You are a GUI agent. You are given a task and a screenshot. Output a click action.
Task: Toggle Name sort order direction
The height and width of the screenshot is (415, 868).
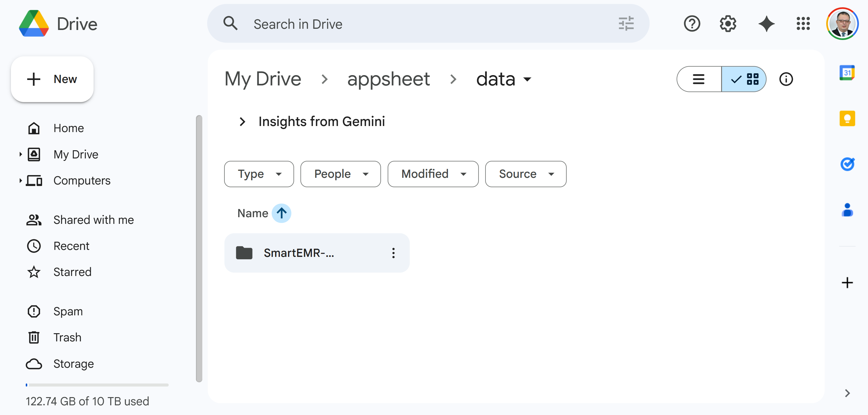[x=281, y=213]
